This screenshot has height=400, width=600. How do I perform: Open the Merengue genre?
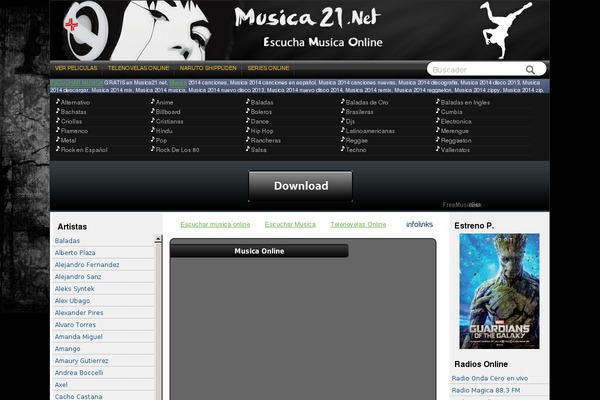(x=455, y=131)
